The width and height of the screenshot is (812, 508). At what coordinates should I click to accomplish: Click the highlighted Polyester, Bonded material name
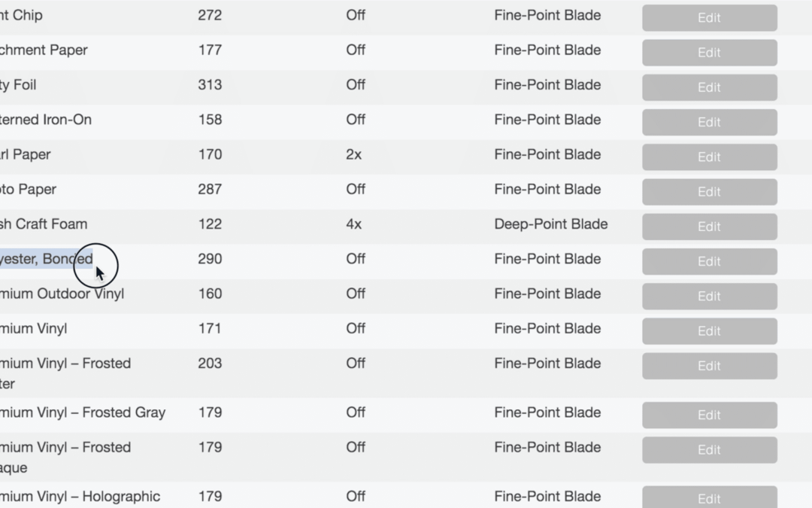pyautogui.click(x=47, y=259)
